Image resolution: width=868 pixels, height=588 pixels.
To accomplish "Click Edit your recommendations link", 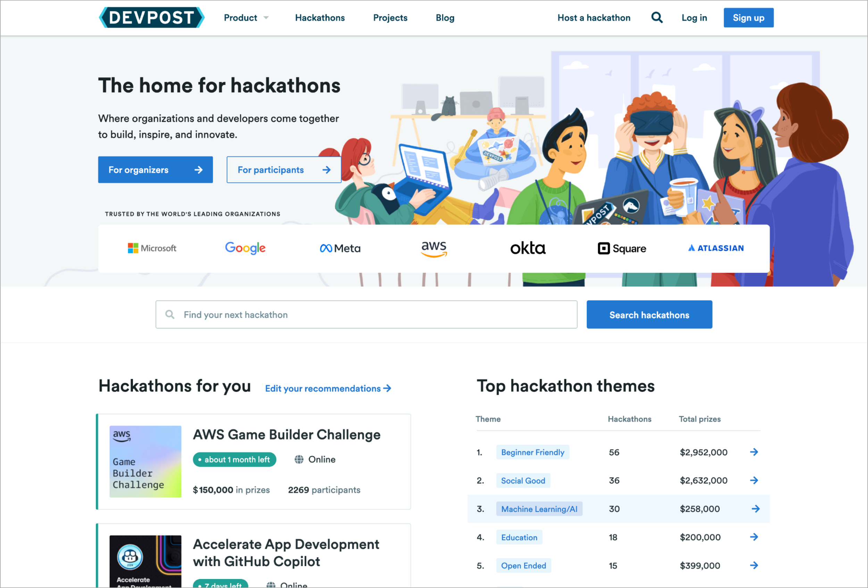I will pyautogui.click(x=328, y=389).
